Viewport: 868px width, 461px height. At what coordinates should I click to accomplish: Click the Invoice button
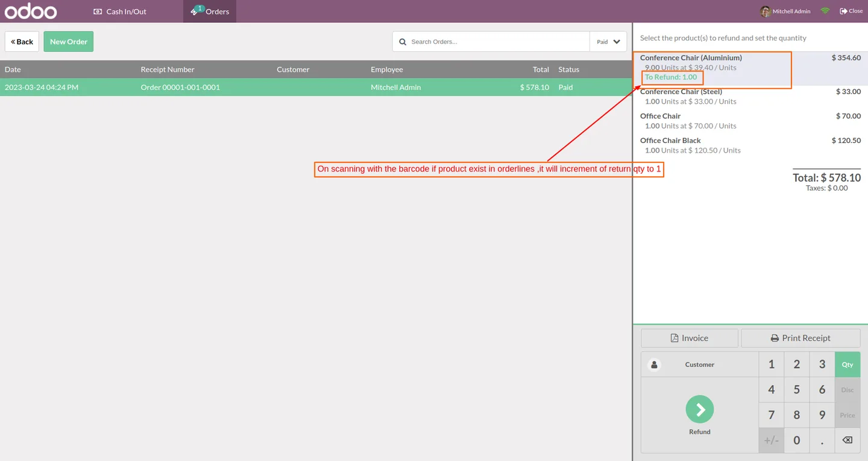coord(690,338)
